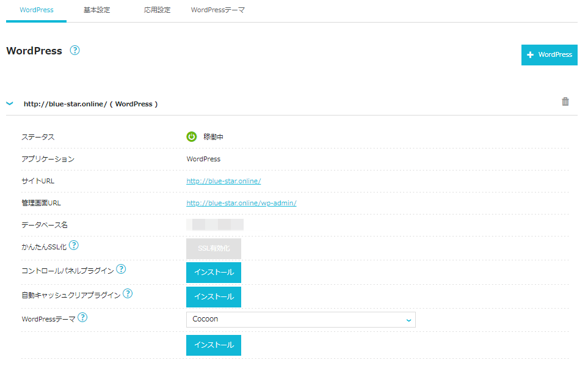
Task: Click the site header http://blue-star.online/ ( WordPress )
Action: (x=91, y=104)
